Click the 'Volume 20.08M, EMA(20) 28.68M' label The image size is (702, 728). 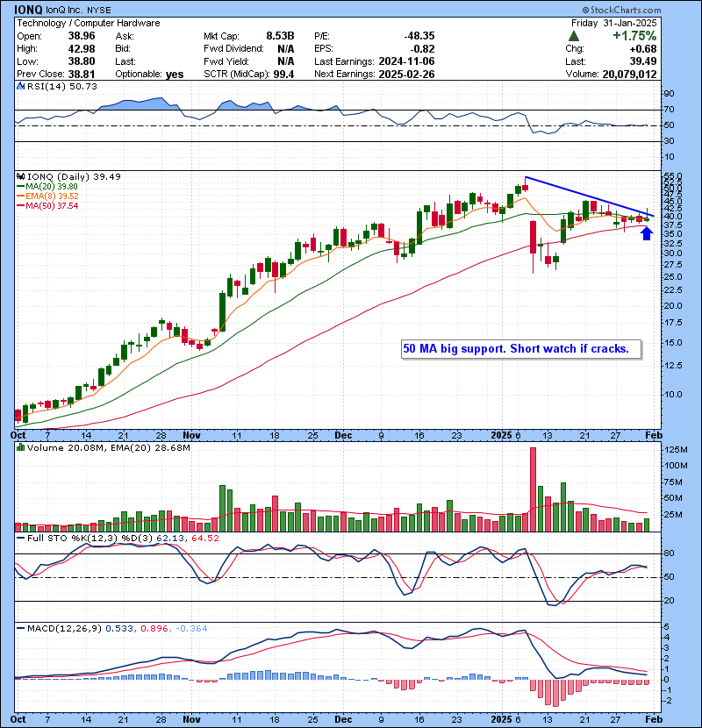coord(108,448)
